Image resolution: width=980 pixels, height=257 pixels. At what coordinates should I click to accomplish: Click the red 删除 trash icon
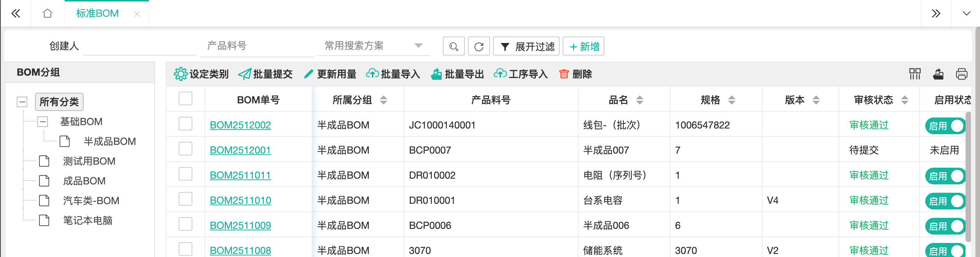[563, 74]
